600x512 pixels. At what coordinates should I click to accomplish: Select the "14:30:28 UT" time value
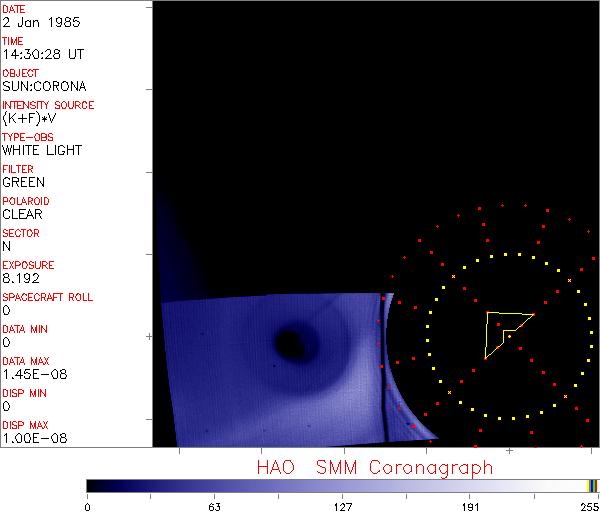coord(41,54)
